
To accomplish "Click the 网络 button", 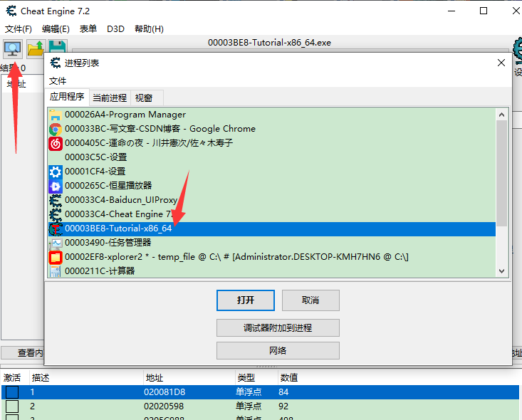I will (x=278, y=350).
